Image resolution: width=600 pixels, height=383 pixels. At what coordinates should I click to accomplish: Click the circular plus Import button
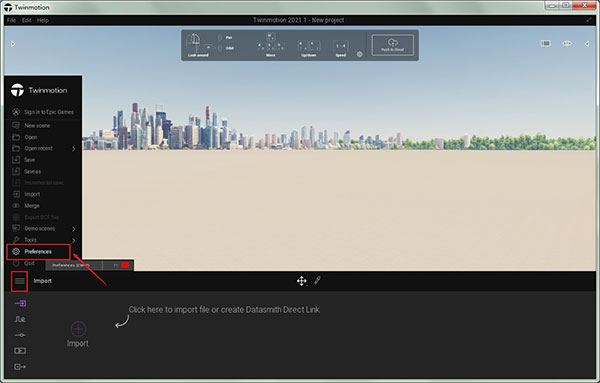point(78,329)
